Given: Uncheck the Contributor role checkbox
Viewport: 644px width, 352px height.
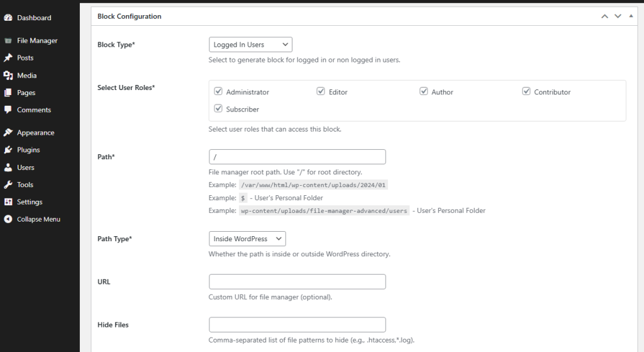Looking at the screenshot, I should pos(526,91).
